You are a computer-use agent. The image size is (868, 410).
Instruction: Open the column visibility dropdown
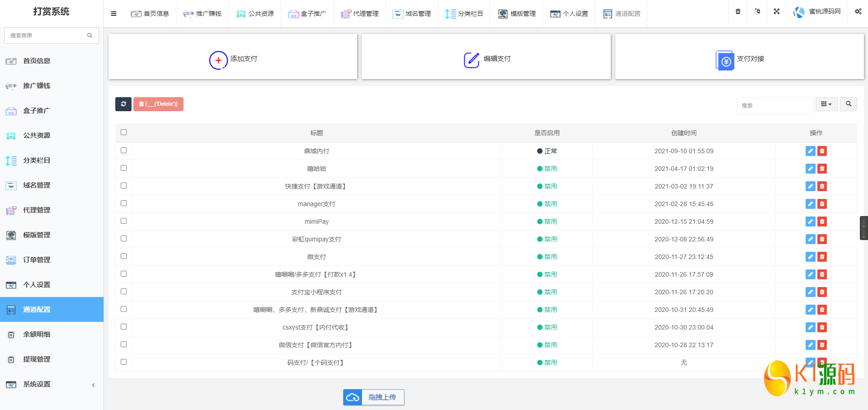pos(826,104)
